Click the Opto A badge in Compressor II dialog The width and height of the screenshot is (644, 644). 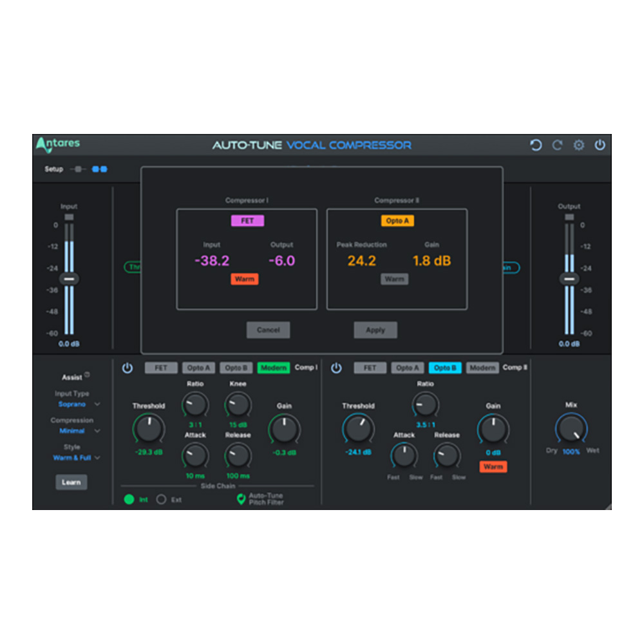pos(397,220)
